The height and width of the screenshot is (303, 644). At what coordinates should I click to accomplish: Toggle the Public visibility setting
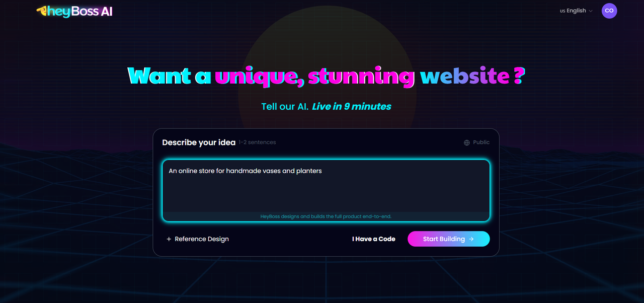pos(476,142)
